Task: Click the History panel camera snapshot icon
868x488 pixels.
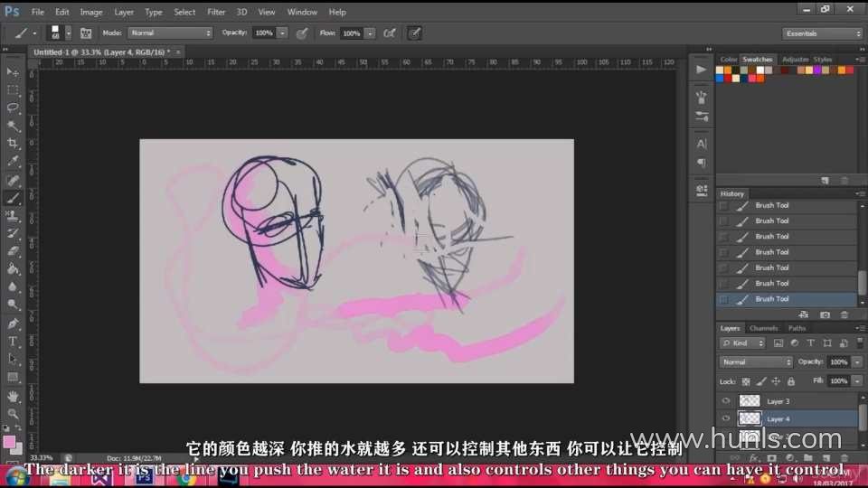Action: 825,314
